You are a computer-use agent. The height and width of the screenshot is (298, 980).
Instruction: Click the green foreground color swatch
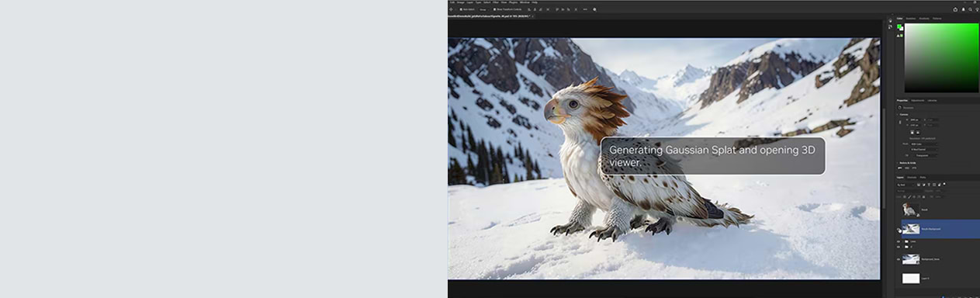[x=899, y=26]
